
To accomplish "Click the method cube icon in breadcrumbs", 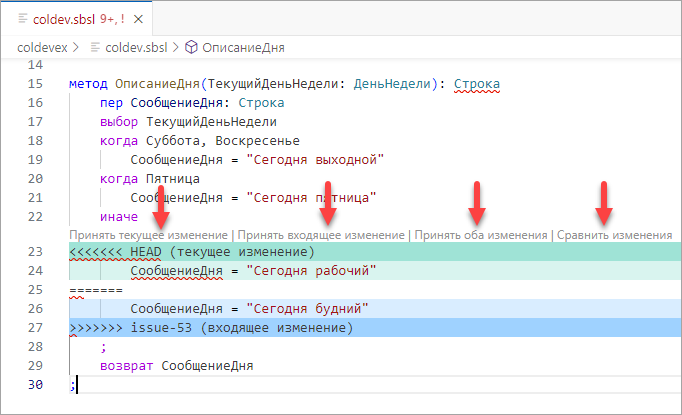I will pyautogui.click(x=191, y=46).
